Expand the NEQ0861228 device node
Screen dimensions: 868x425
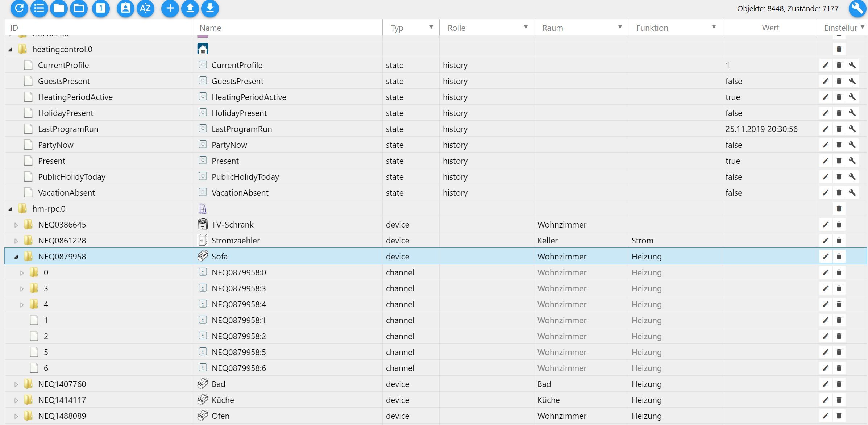[x=16, y=241]
